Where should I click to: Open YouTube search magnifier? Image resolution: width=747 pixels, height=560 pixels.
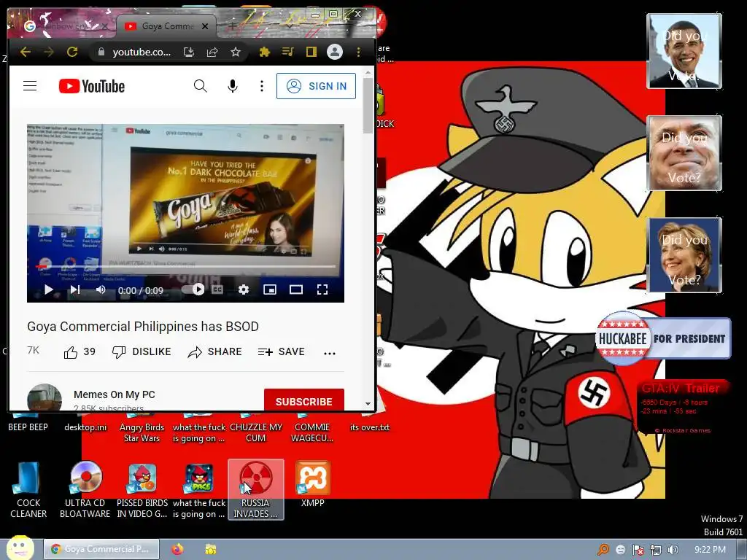point(200,86)
